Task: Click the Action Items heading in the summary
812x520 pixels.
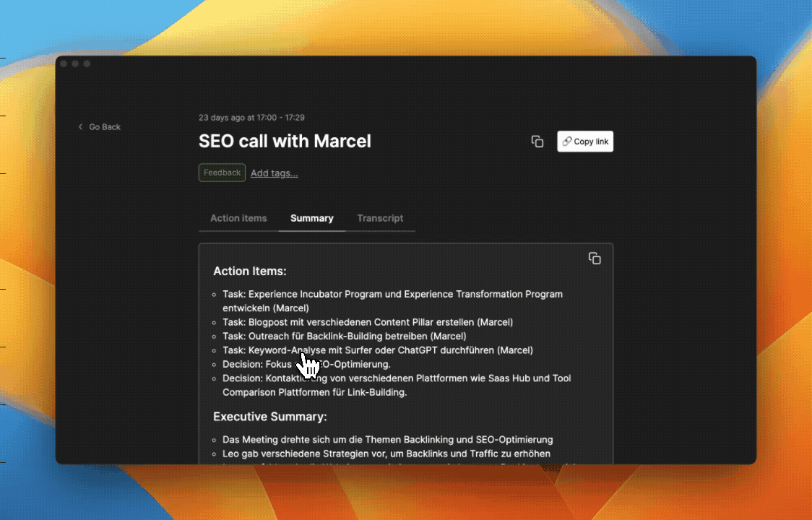Action: click(x=250, y=271)
